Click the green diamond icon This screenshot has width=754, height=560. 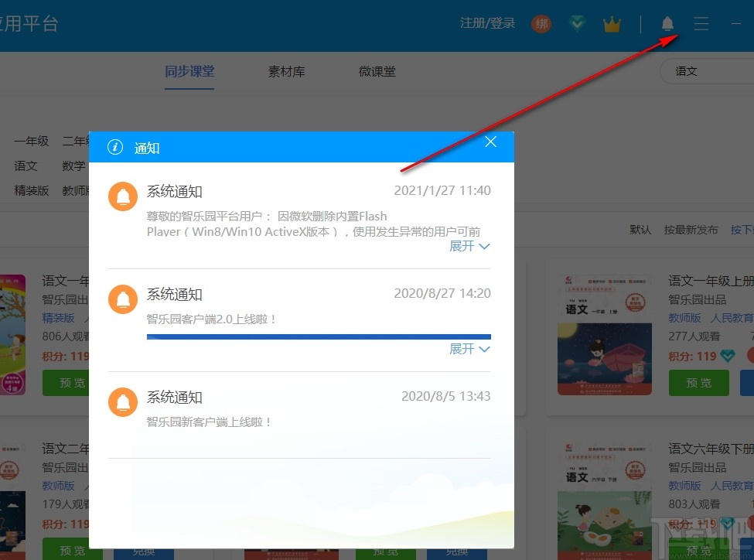[577, 22]
